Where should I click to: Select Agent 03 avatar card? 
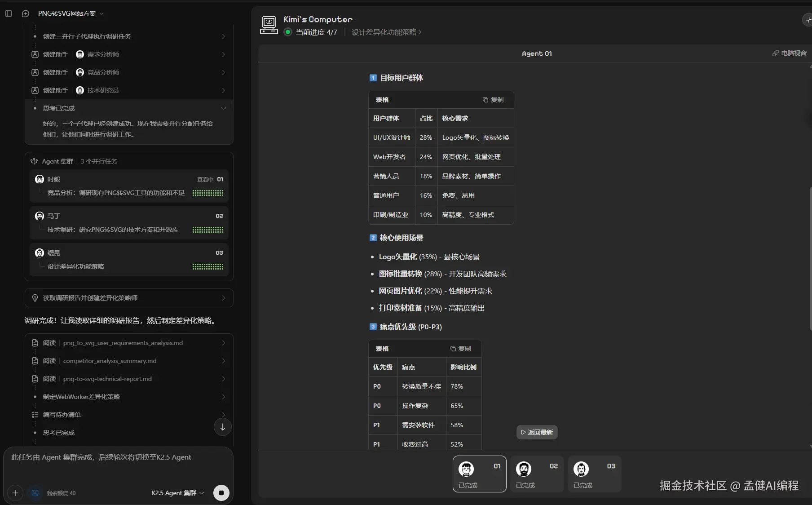594,474
